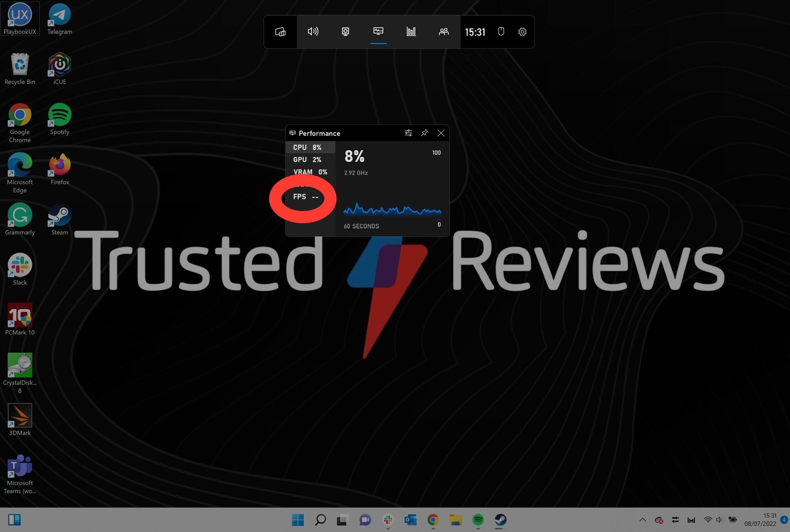Open the Capture widget in Game Bar

coord(345,32)
